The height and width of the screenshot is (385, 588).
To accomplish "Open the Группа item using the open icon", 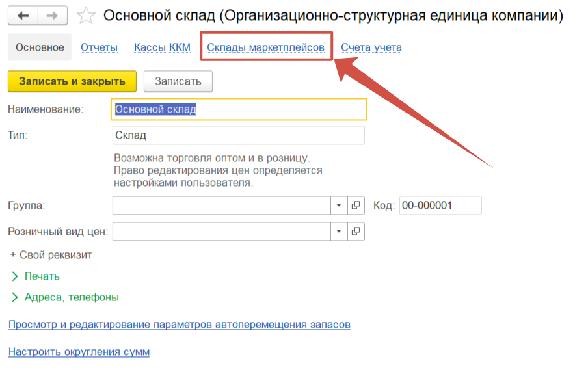I will pyautogui.click(x=356, y=206).
